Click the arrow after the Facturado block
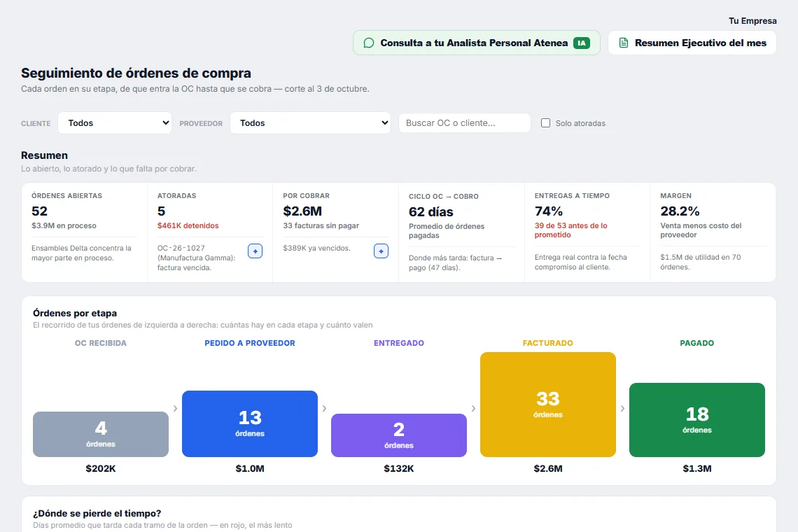The width and height of the screenshot is (798, 532). pos(622,408)
